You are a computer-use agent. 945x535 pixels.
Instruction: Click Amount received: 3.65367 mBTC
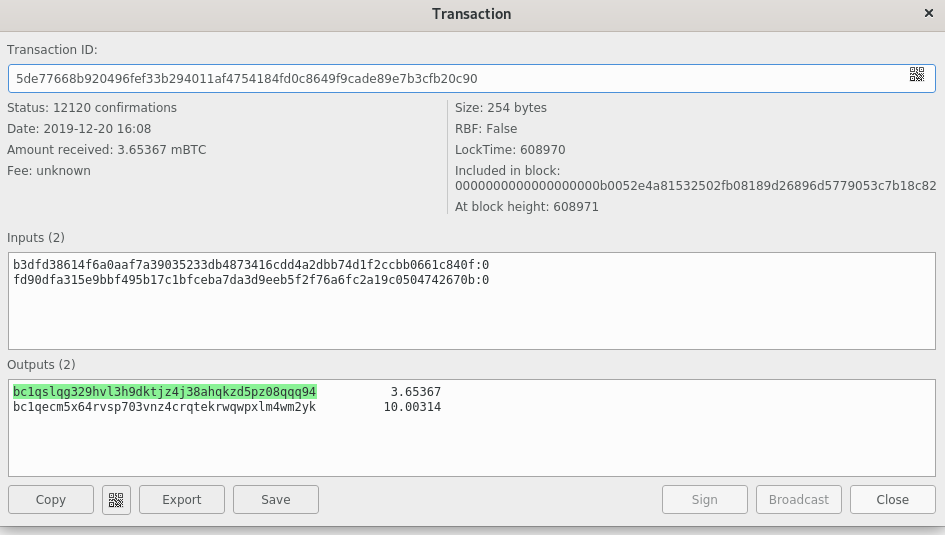point(107,149)
